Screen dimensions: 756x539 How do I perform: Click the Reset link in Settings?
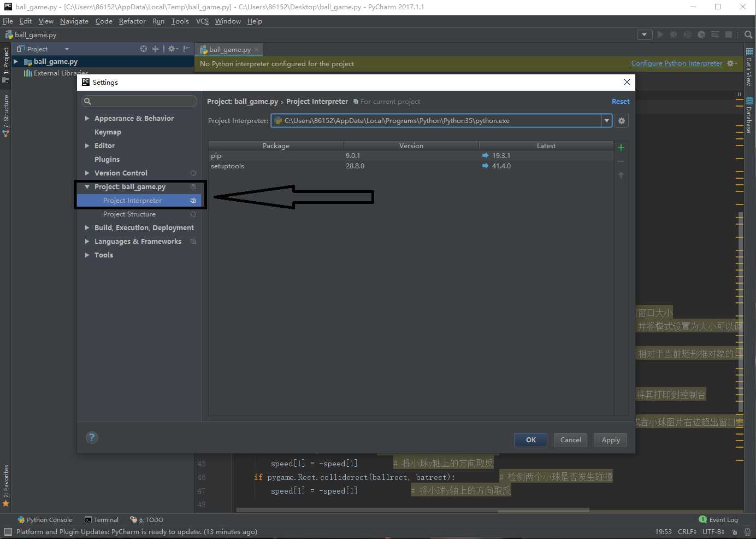point(621,102)
